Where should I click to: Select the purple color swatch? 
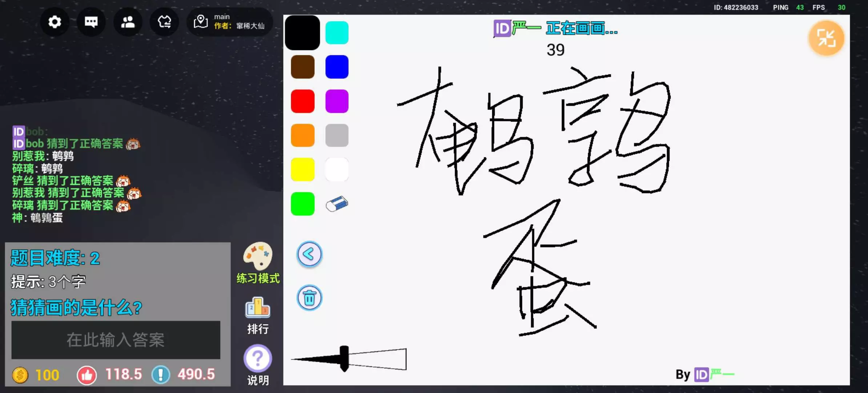[337, 101]
